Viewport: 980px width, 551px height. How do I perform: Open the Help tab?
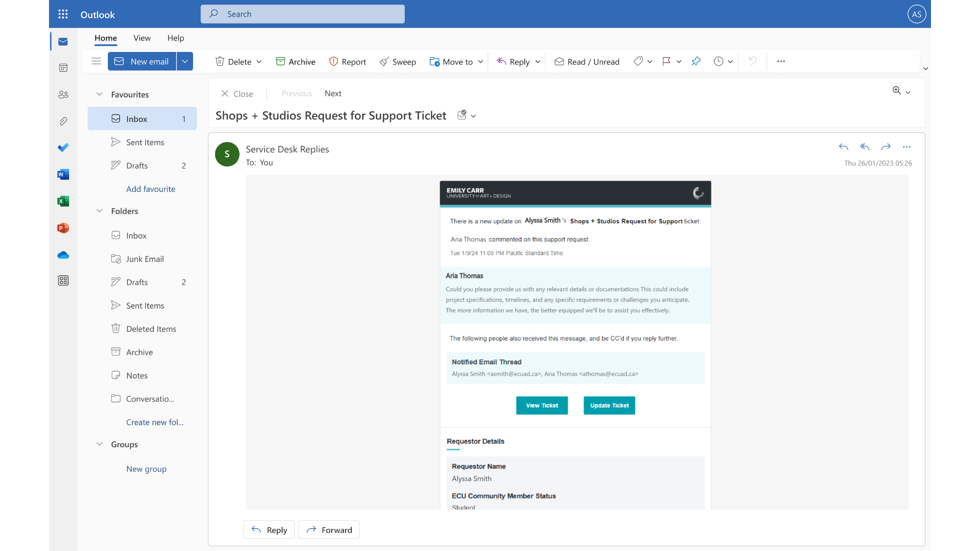[175, 38]
